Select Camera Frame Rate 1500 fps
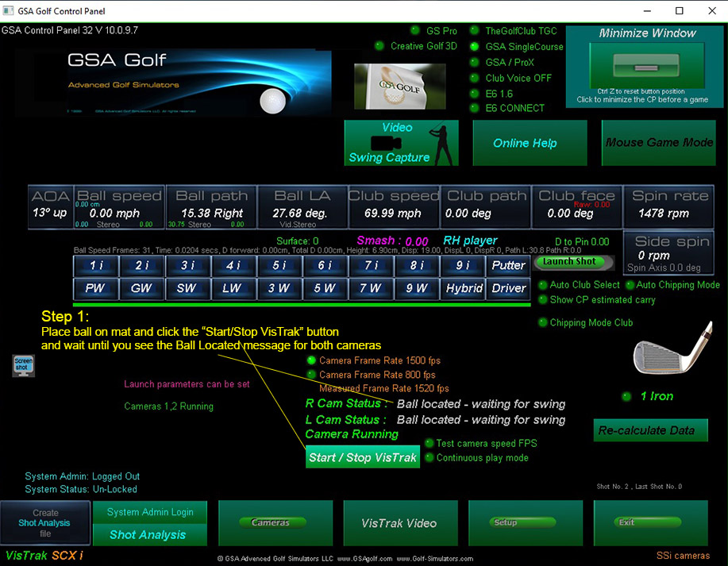This screenshot has width=728, height=566. point(312,360)
